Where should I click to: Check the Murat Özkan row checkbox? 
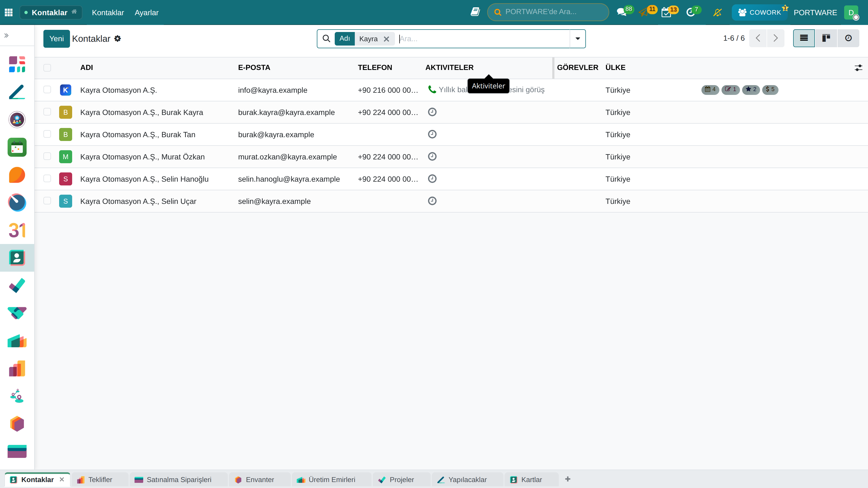(47, 156)
